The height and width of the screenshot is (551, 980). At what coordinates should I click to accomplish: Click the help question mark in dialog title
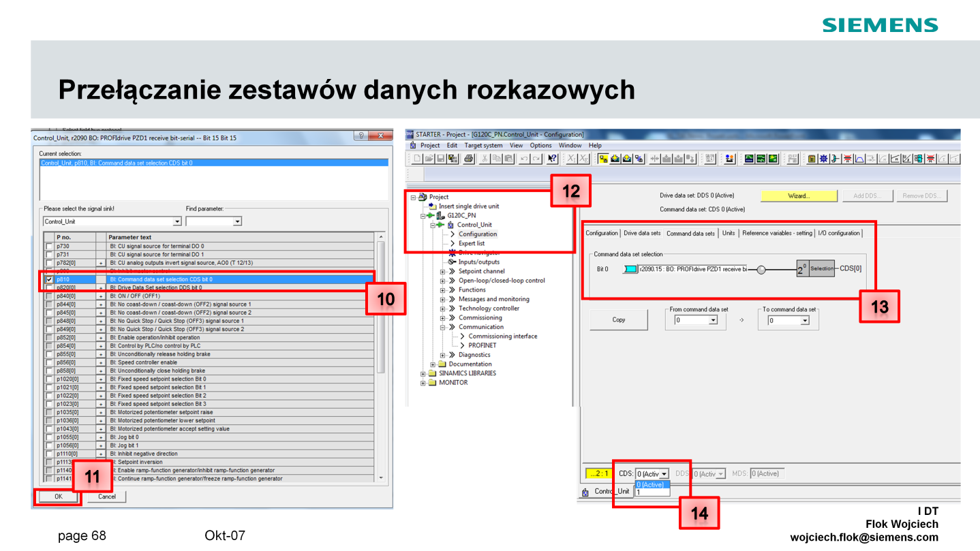[362, 136]
